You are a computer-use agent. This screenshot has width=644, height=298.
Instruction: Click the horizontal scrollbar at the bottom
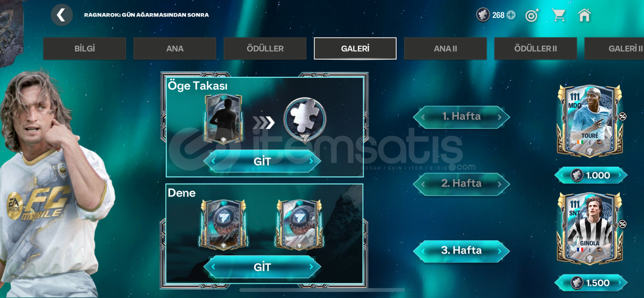322,290
